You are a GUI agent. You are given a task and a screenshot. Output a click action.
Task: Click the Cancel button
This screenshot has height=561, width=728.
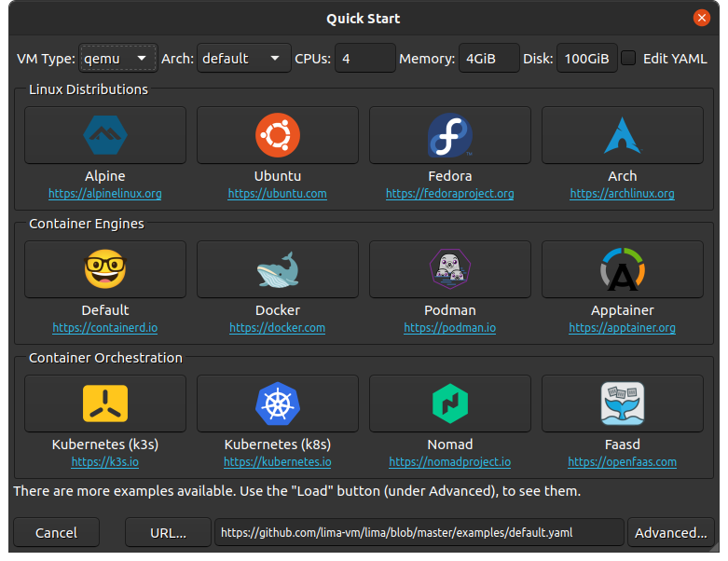[x=56, y=532]
